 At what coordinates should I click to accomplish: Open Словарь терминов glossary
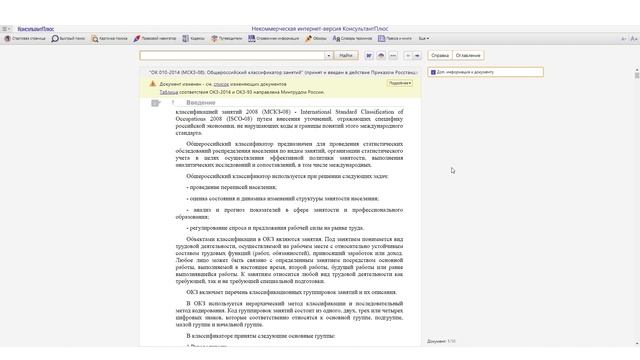pyautogui.click(x=352, y=38)
